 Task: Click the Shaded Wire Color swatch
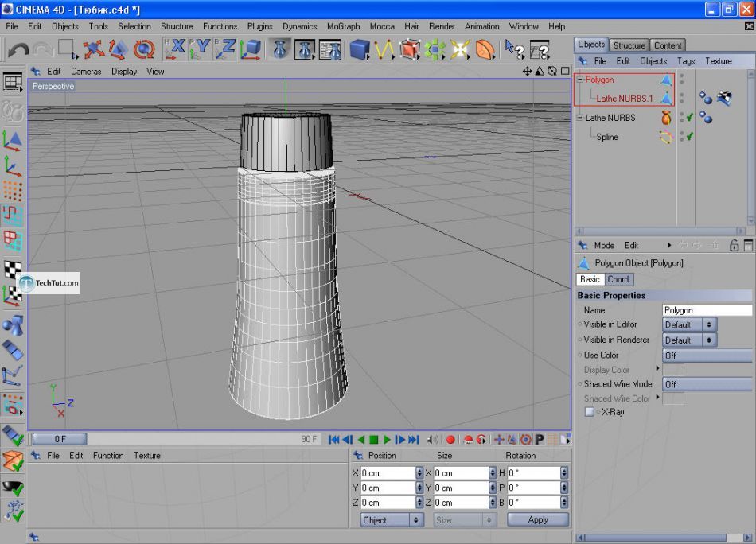(673, 399)
